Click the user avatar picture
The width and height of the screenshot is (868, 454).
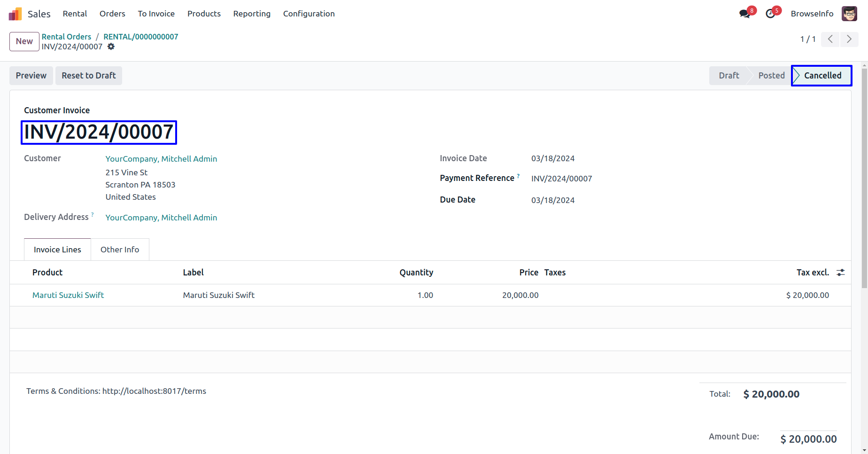[849, 14]
